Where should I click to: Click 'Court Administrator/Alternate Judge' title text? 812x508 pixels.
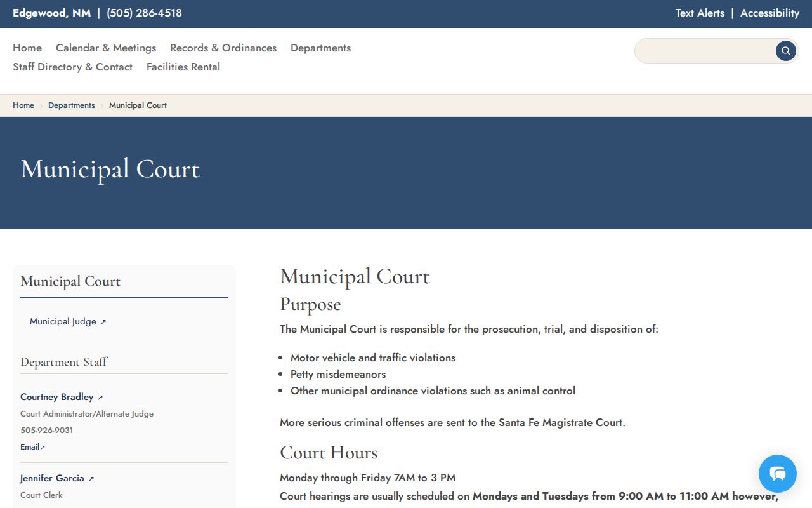click(x=87, y=414)
